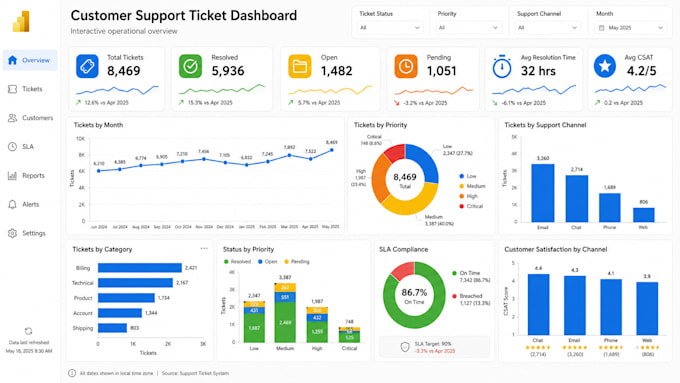Toggle Low in priority legend

pos(468,176)
